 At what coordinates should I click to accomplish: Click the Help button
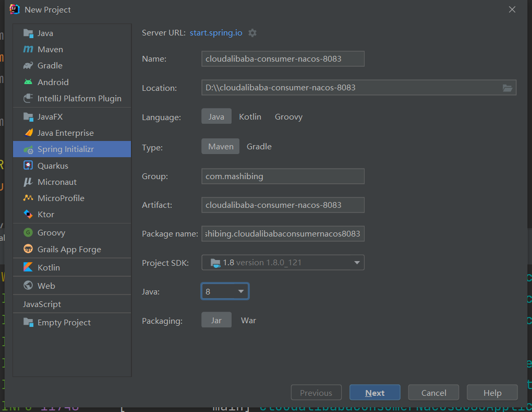(492, 393)
